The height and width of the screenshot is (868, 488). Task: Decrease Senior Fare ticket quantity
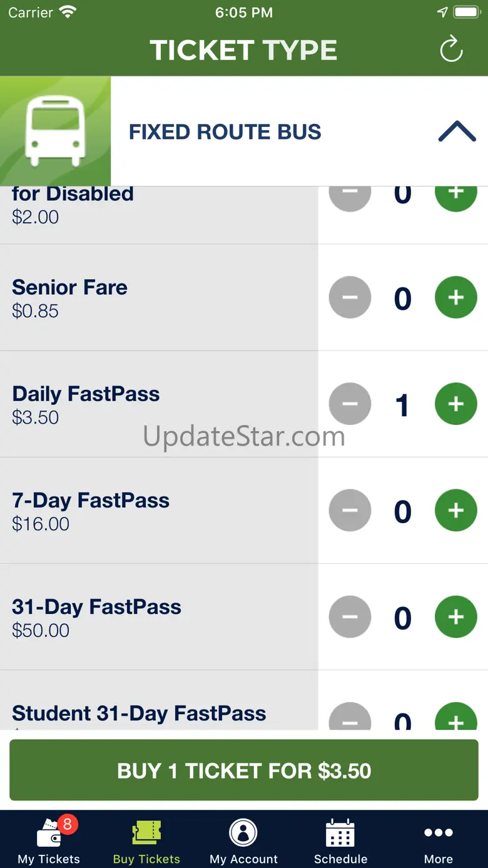coord(350,298)
